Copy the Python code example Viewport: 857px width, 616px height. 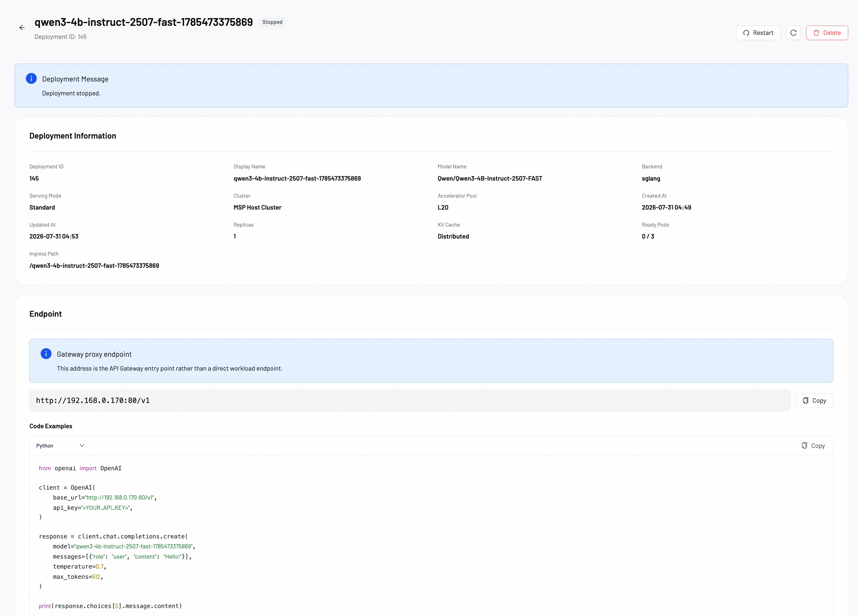click(813, 446)
